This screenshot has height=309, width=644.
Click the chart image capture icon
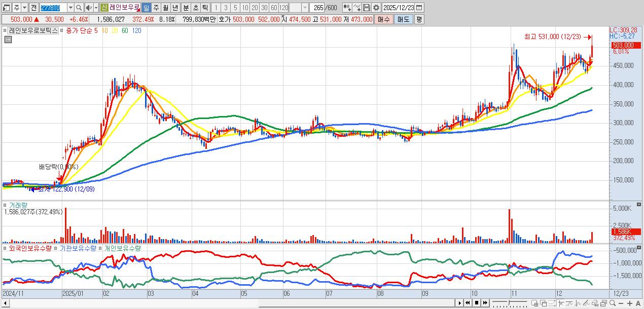point(604,303)
